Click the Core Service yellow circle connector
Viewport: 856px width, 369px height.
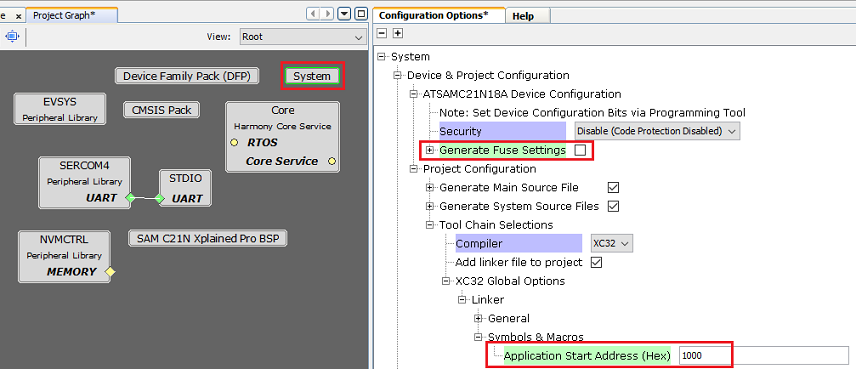tap(331, 162)
